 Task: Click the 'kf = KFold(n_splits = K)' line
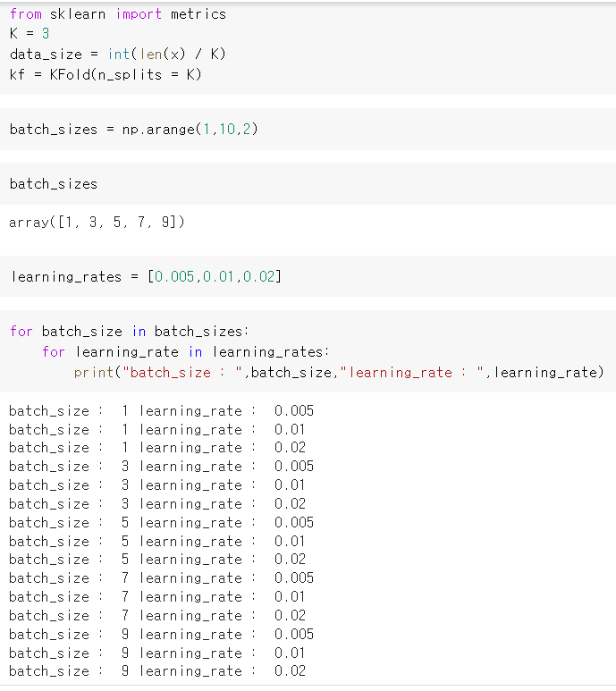point(105,74)
